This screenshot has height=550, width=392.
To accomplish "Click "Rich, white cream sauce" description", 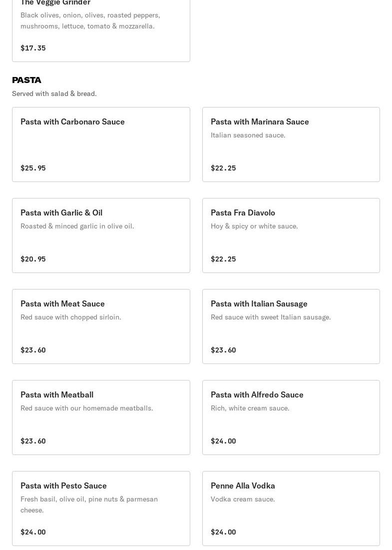I will pos(250,408).
